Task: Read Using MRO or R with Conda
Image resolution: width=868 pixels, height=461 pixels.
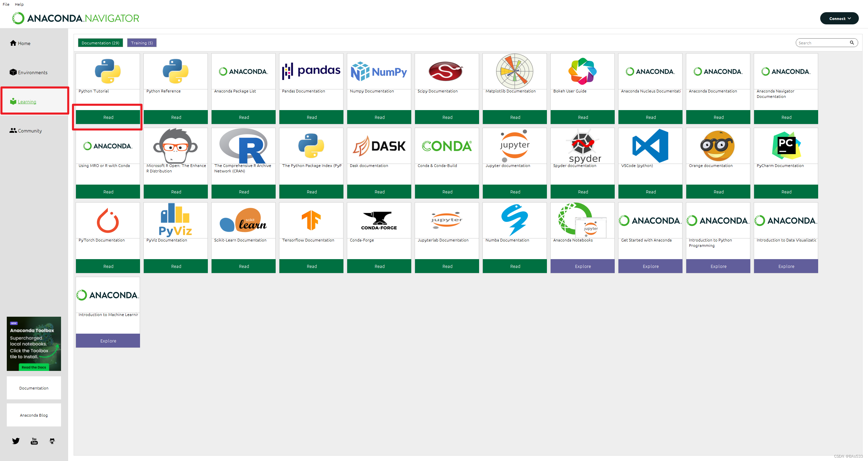Action: coord(108,192)
